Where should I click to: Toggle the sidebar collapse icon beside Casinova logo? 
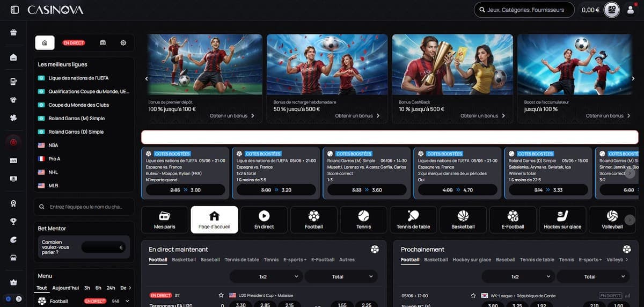coord(14,10)
